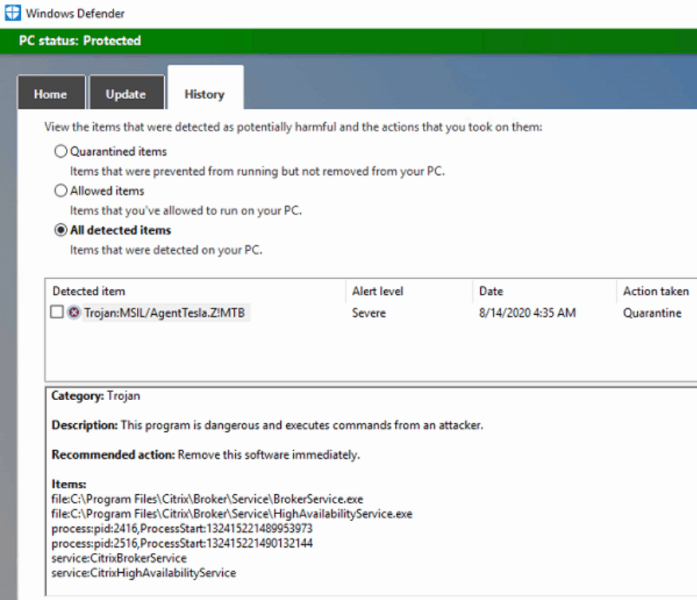The width and height of the screenshot is (697, 600).
Task: Click the 8/14/2020 4:35 AM date cell
Action: point(528,313)
